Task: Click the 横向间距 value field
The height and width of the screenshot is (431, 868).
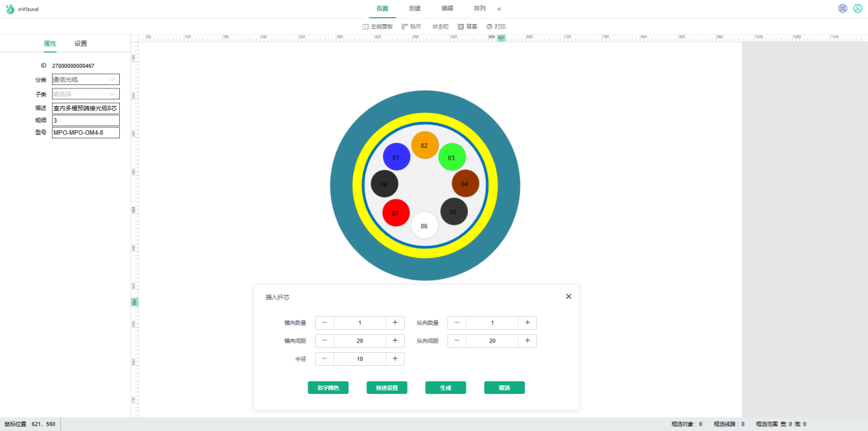Action: (x=360, y=341)
